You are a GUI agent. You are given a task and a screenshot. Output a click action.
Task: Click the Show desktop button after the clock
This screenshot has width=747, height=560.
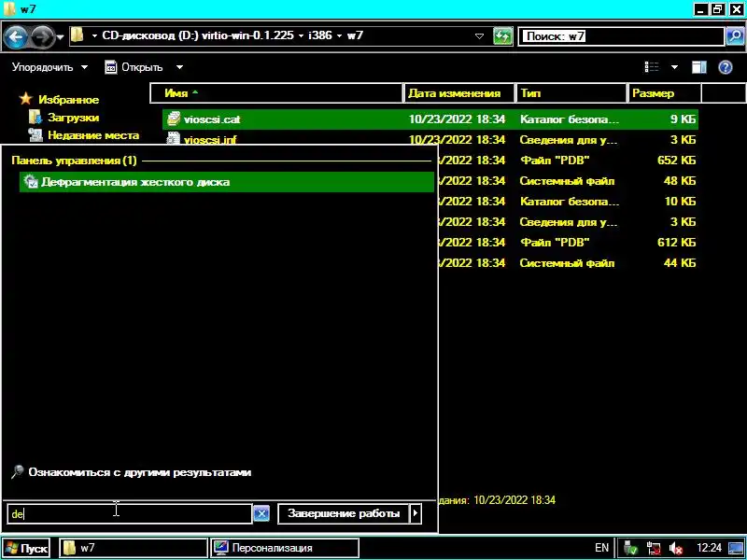pos(737,548)
